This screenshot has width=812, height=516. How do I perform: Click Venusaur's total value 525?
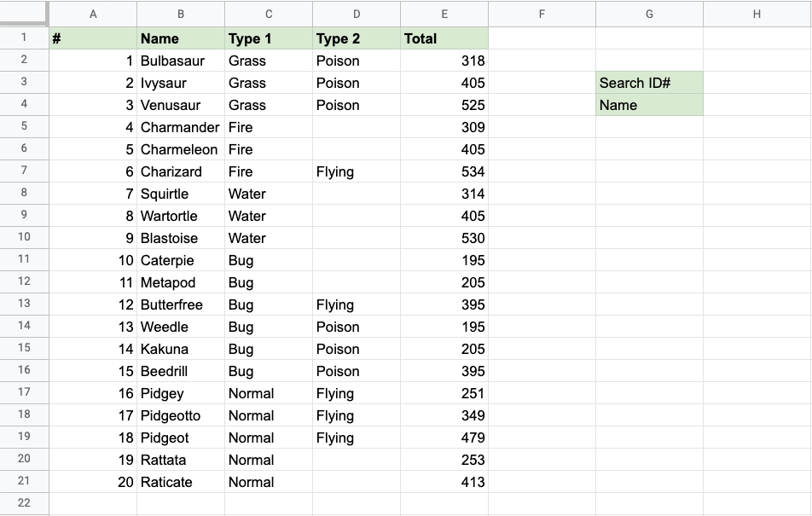pos(444,105)
